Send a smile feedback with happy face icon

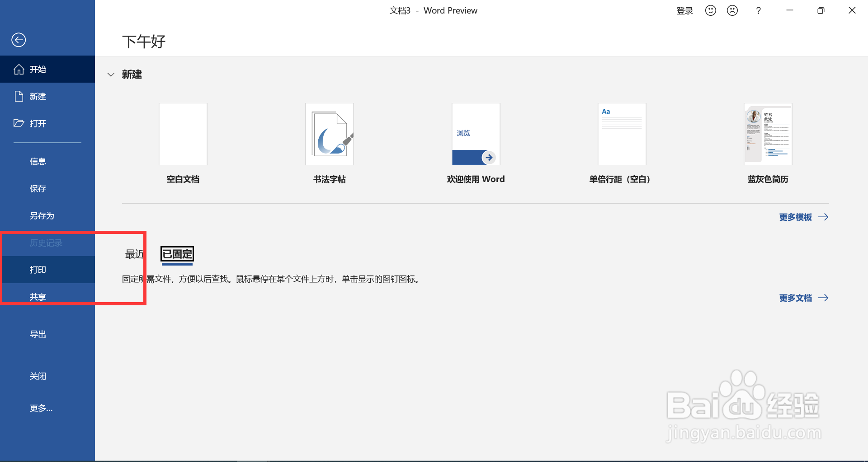click(x=711, y=10)
